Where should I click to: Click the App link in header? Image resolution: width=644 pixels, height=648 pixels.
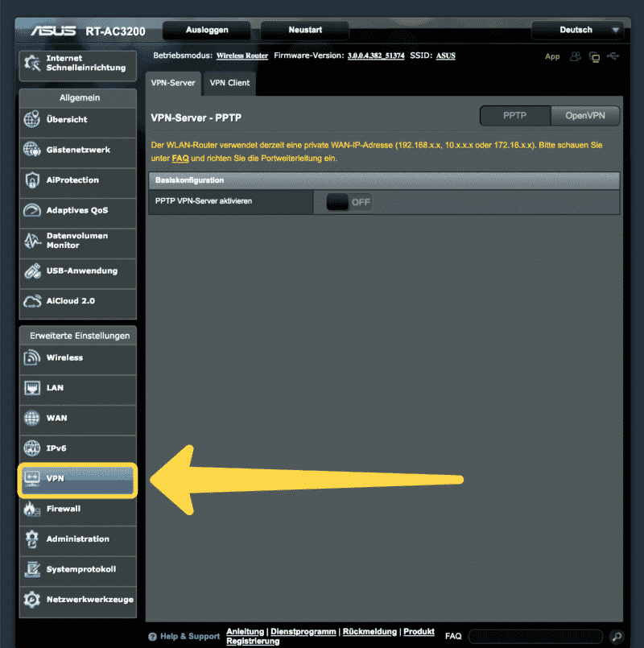(552, 56)
